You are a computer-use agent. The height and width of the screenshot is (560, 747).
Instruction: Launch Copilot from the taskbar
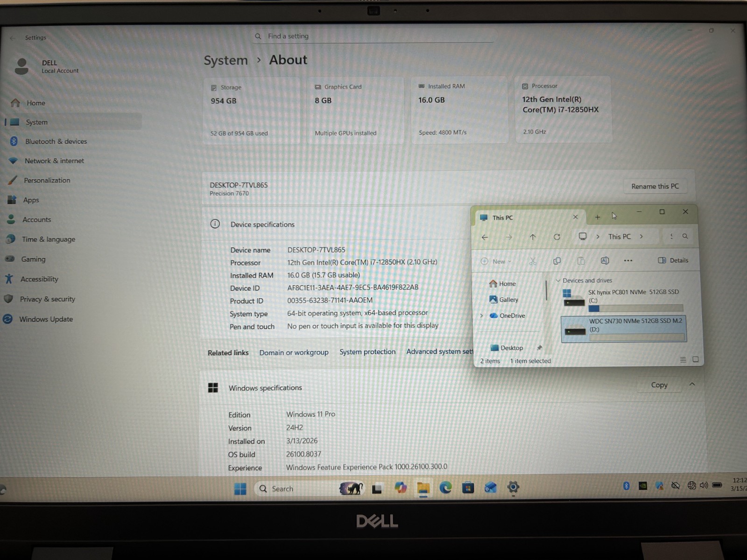[400, 488]
